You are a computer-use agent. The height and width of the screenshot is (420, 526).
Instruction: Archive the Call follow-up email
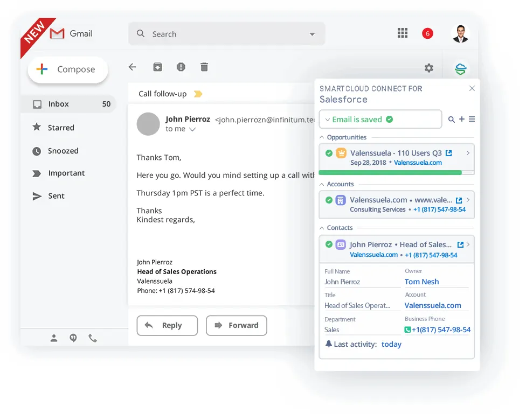pos(157,67)
